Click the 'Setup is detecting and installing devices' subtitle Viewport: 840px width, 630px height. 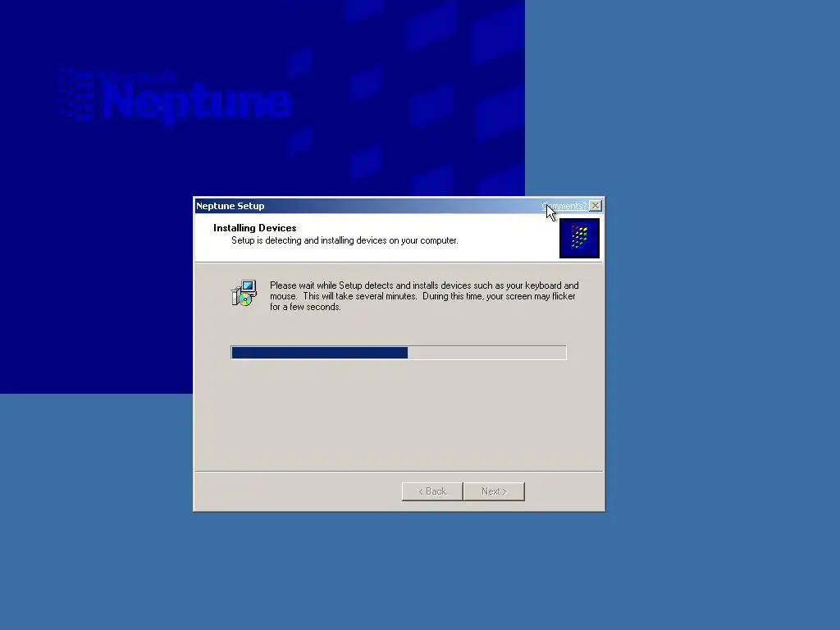coord(345,240)
